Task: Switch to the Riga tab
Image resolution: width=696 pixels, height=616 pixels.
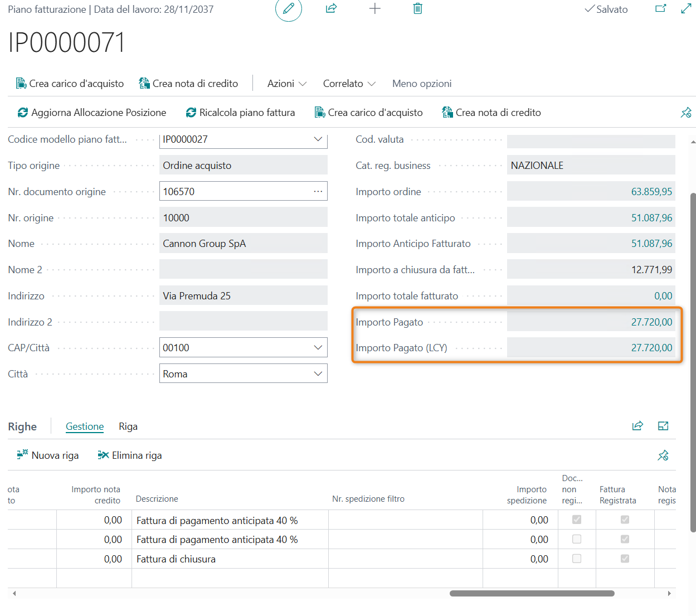Action: 128,426
